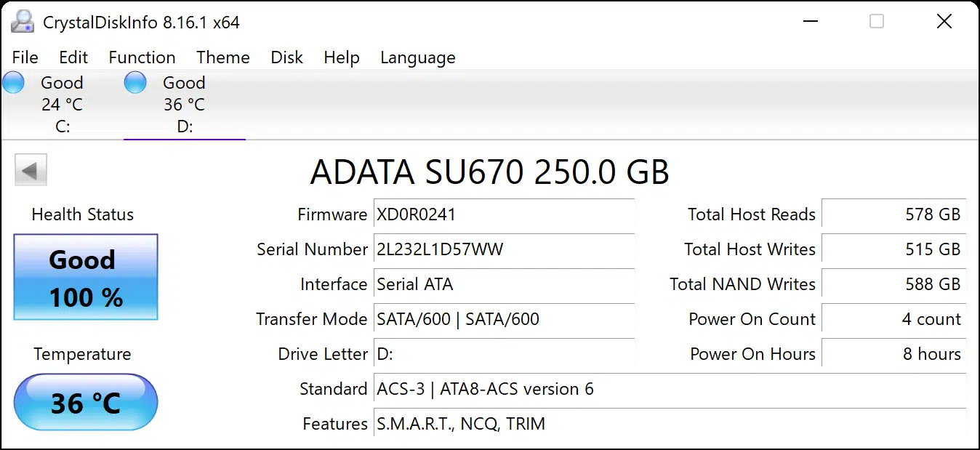The height and width of the screenshot is (450, 980).
Task: Click the Power On Hours value 8 hours
Action: coord(893,354)
